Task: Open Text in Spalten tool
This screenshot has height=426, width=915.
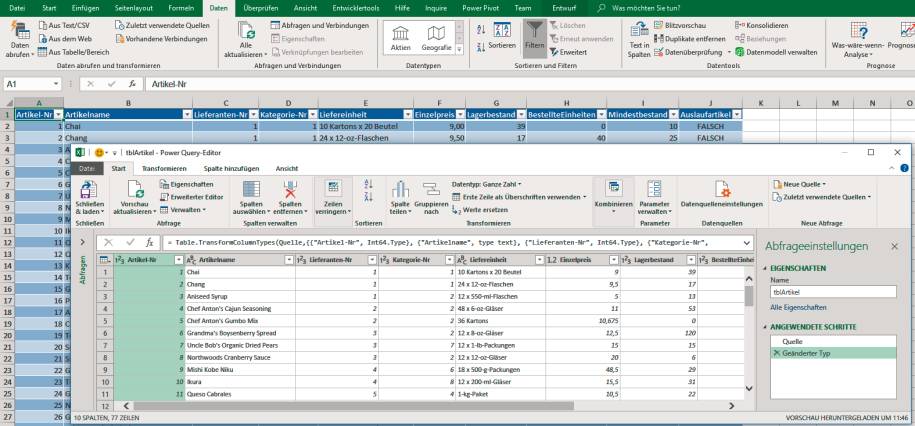Action: click(639, 40)
